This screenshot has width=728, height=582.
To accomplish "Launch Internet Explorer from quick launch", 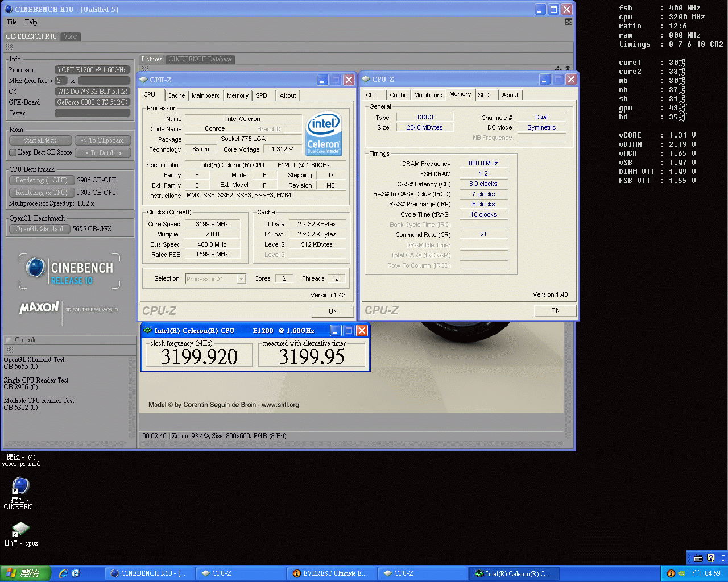I will (x=63, y=573).
